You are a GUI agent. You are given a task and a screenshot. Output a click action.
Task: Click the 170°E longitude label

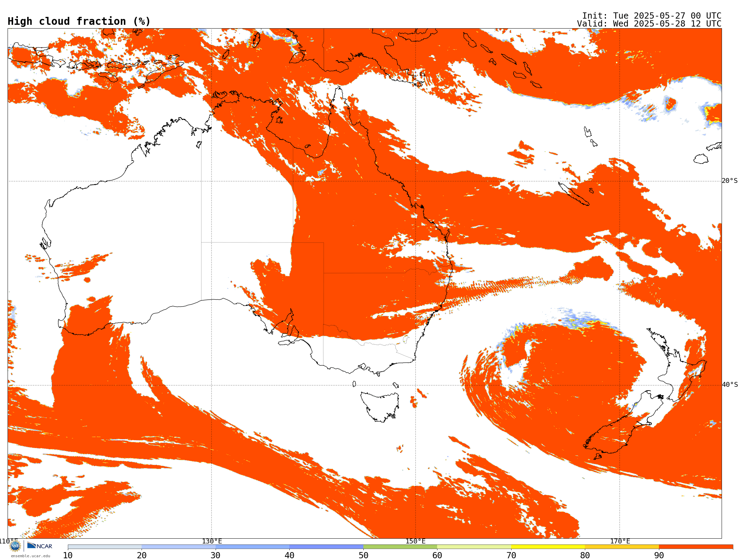(620, 541)
